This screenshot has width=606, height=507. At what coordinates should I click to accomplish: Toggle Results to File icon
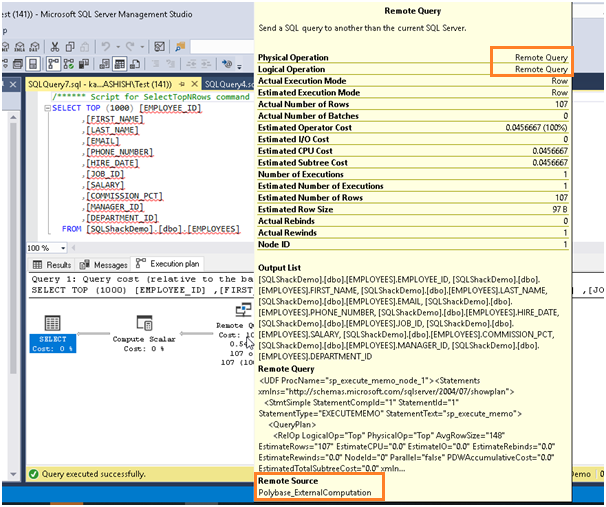(134, 64)
